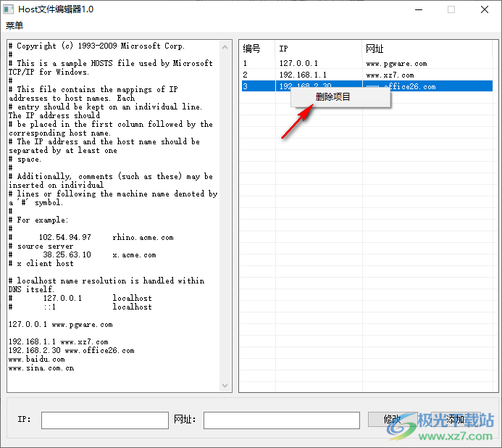The image size is (502, 448).
Task: Click scroll up arrow of hosts text panel
Action: click(x=225, y=46)
